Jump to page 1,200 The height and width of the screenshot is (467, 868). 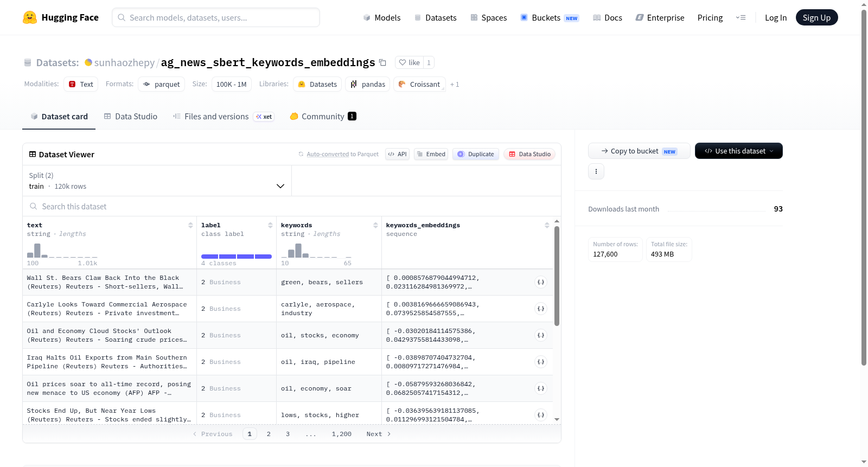click(342, 434)
